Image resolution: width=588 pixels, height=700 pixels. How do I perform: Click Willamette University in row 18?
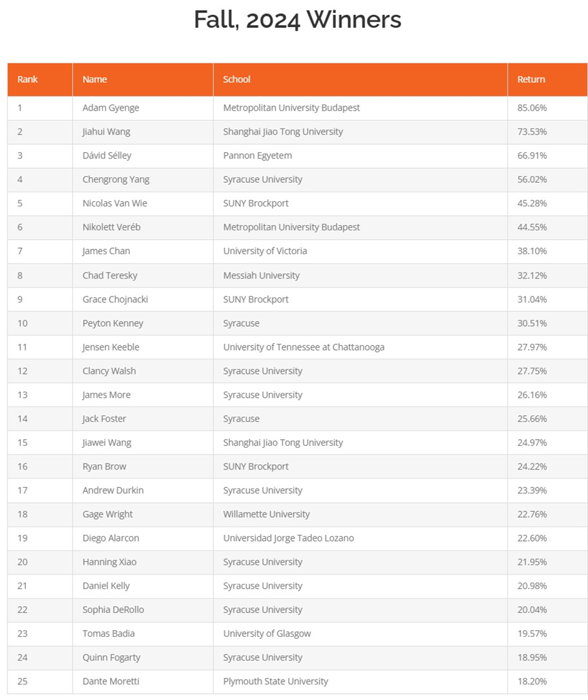(x=266, y=514)
